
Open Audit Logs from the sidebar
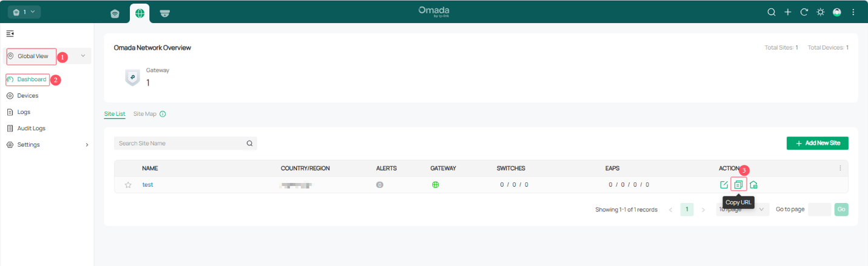point(31,128)
